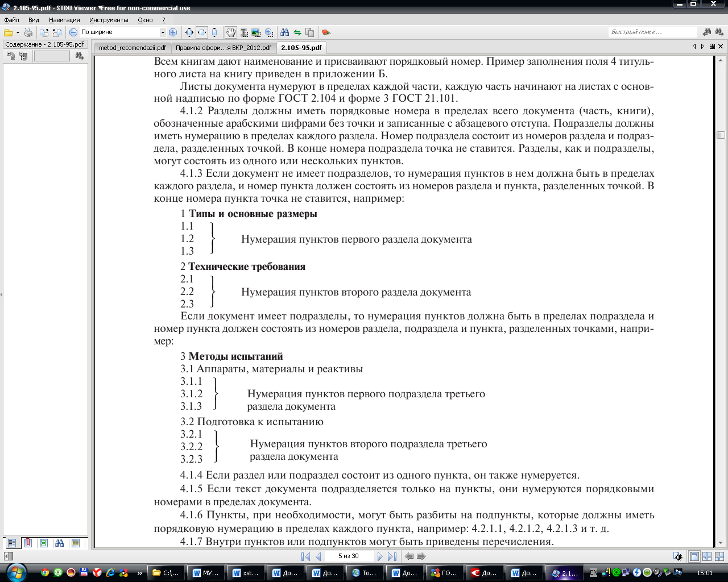Focus the Быстрый поиск quick search field

point(652,32)
